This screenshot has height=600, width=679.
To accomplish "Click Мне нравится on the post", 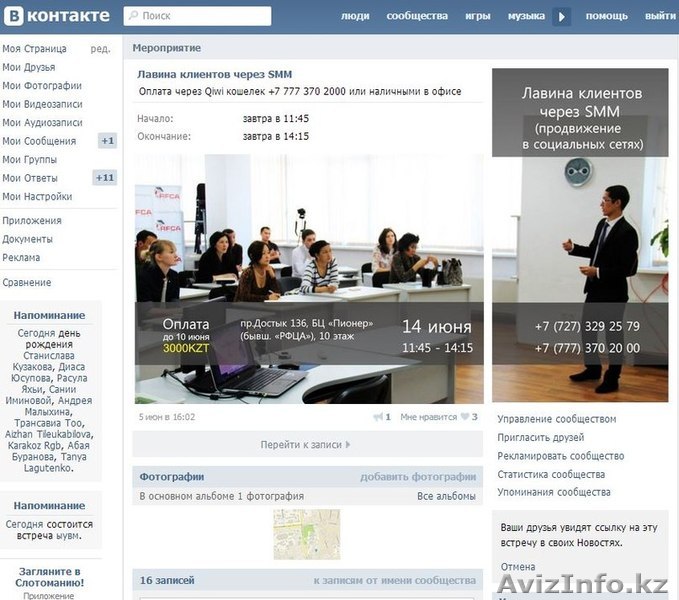I will pyautogui.click(x=429, y=417).
